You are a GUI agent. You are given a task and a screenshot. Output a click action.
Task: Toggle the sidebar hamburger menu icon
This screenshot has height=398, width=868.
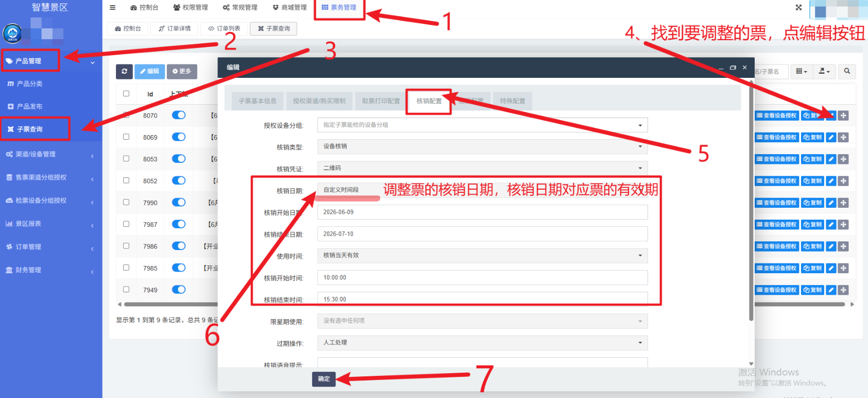click(x=112, y=7)
